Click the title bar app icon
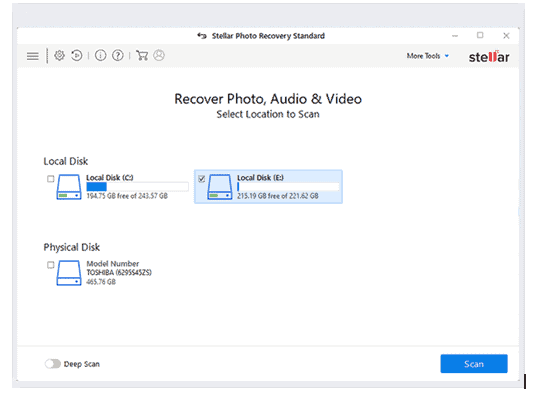 tap(202, 36)
